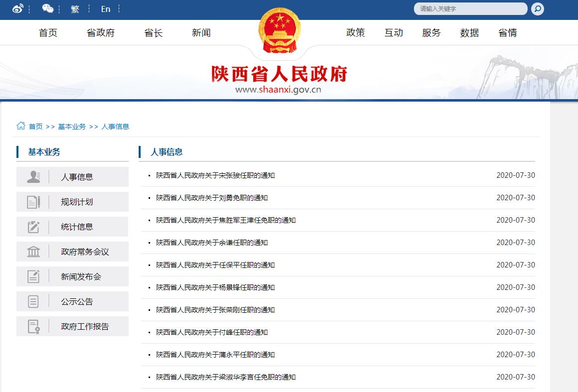
Task: Select the 规划计划 document icon
Action: 33,202
